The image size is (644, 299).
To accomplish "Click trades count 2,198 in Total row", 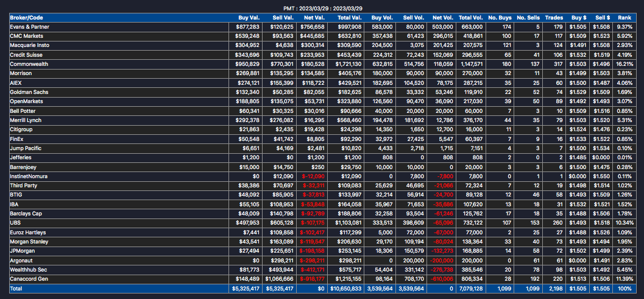I will (x=557, y=289).
